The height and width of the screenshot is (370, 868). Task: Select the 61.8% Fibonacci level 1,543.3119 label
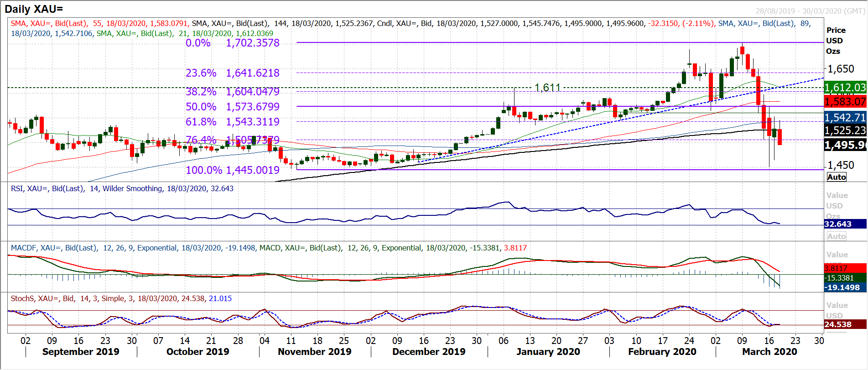click(x=232, y=122)
